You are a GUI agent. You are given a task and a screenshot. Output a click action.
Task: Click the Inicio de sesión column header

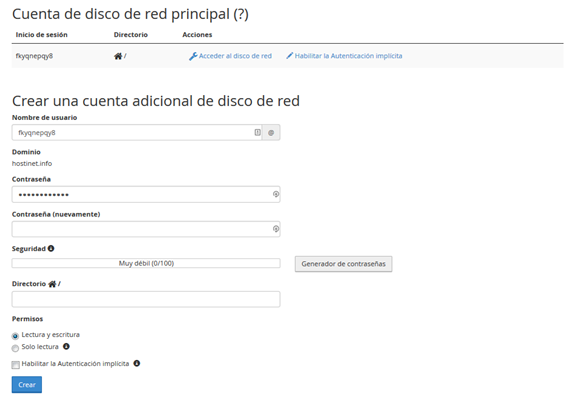pos(42,35)
